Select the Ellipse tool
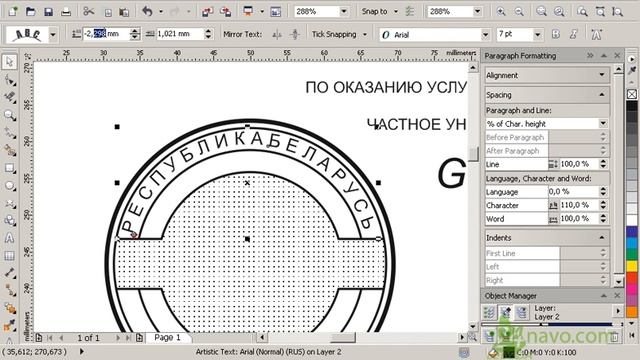 pyautogui.click(x=10, y=186)
